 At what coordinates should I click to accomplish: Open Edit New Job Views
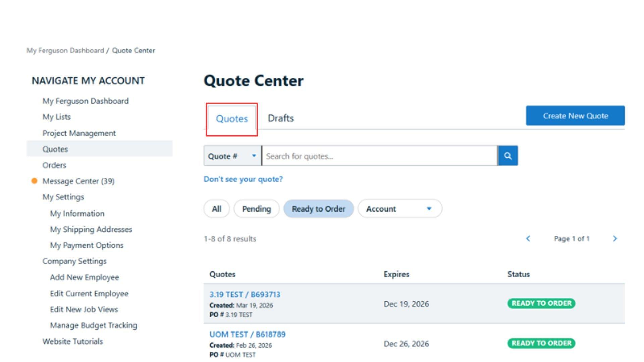click(84, 309)
